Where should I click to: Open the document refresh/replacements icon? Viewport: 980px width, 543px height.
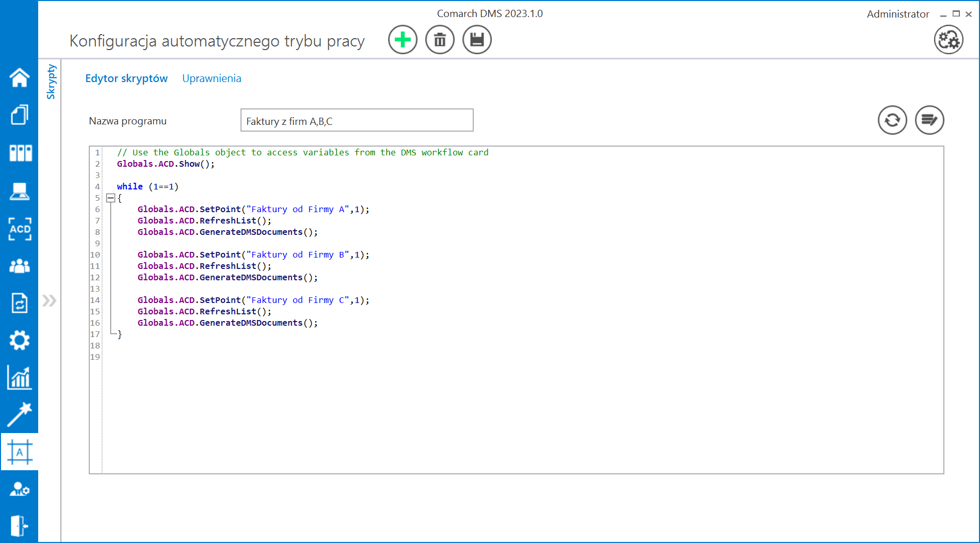pos(20,303)
